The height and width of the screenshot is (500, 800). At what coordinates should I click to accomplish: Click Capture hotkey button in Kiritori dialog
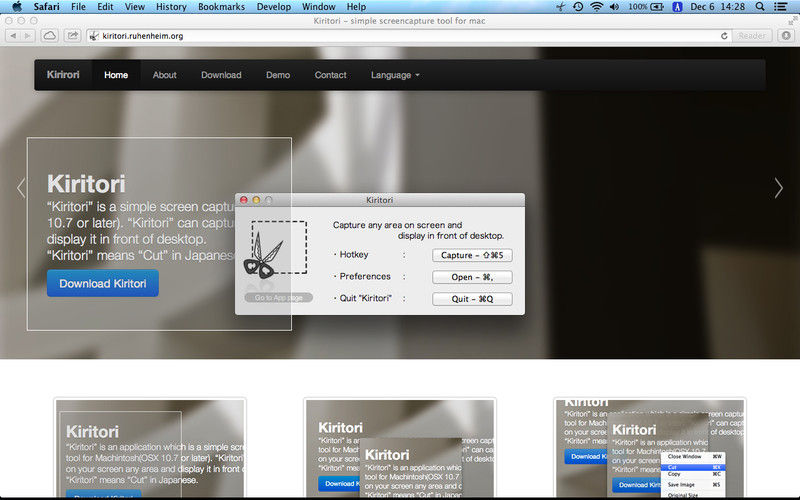coord(472,255)
